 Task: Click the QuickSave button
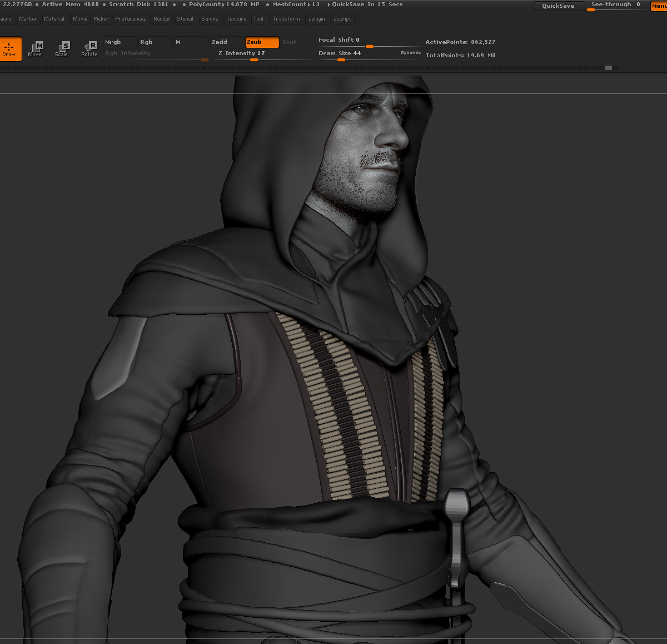(559, 6)
